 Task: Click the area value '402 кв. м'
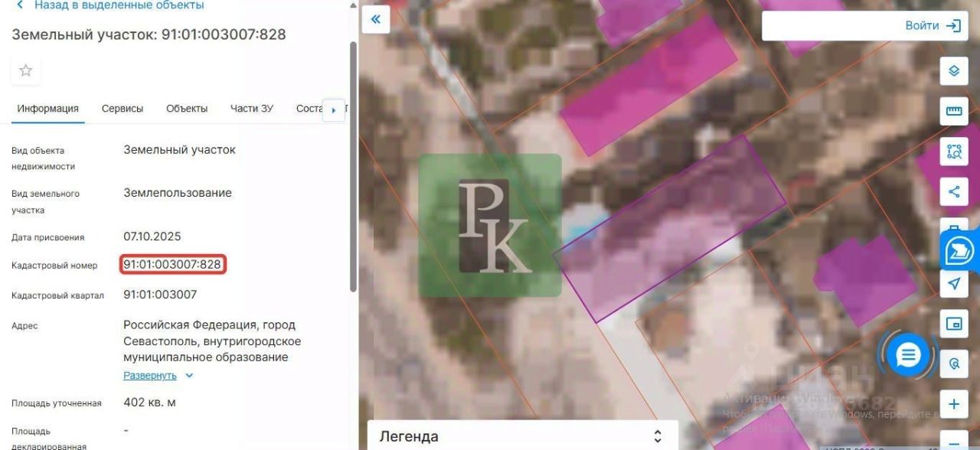[150, 403]
